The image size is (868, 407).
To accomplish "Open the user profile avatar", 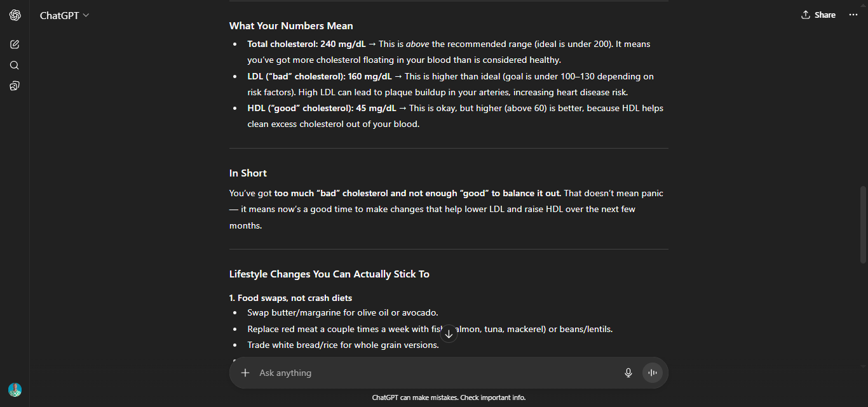I will (x=15, y=390).
